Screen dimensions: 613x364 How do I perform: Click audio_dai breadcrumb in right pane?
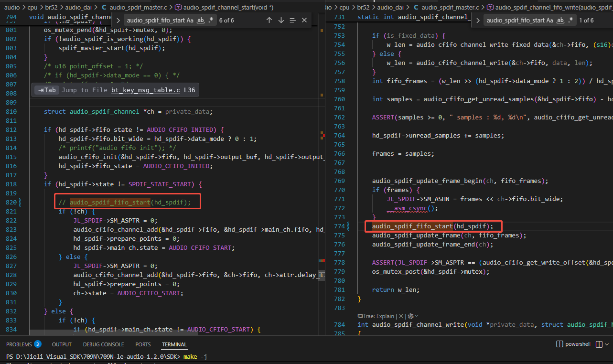point(391,7)
